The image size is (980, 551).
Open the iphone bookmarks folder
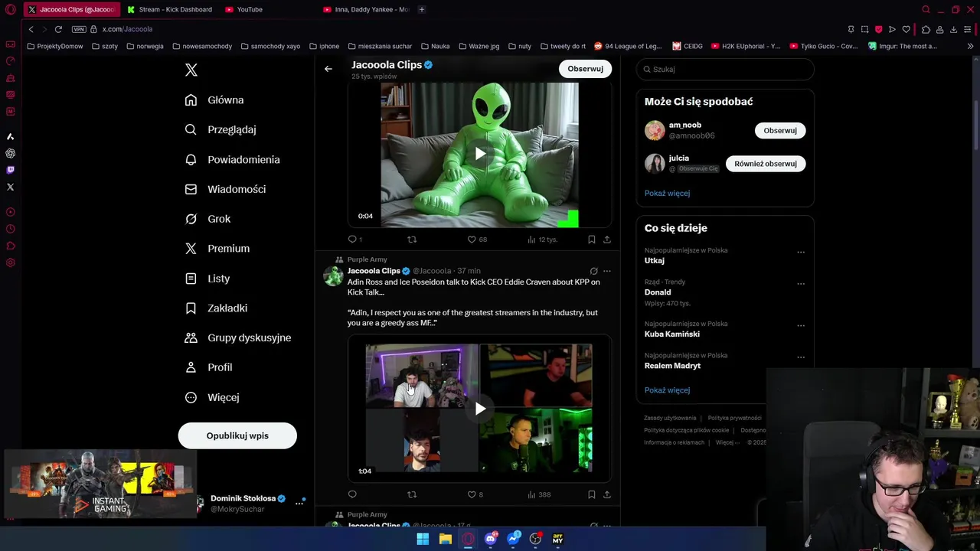[324, 46]
